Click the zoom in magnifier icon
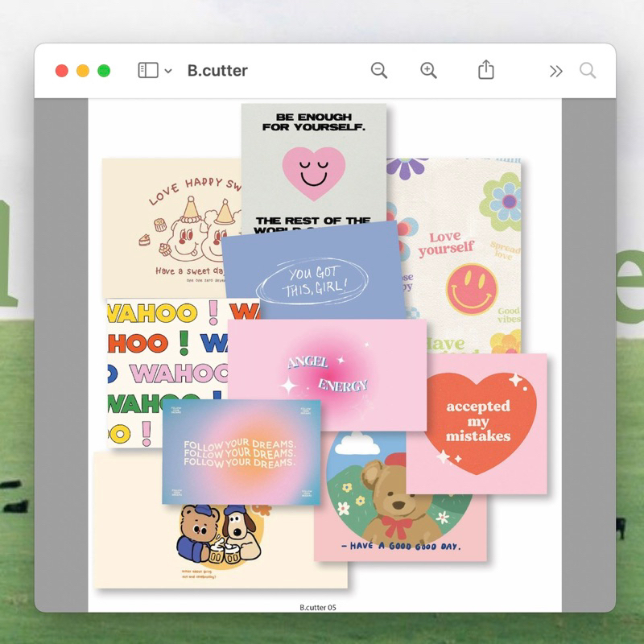 click(428, 70)
